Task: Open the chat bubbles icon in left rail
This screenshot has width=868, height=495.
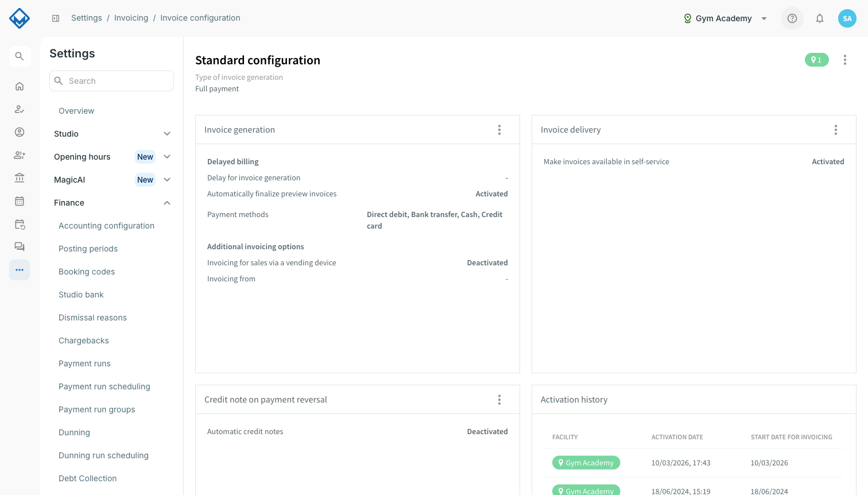Action: [20, 247]
